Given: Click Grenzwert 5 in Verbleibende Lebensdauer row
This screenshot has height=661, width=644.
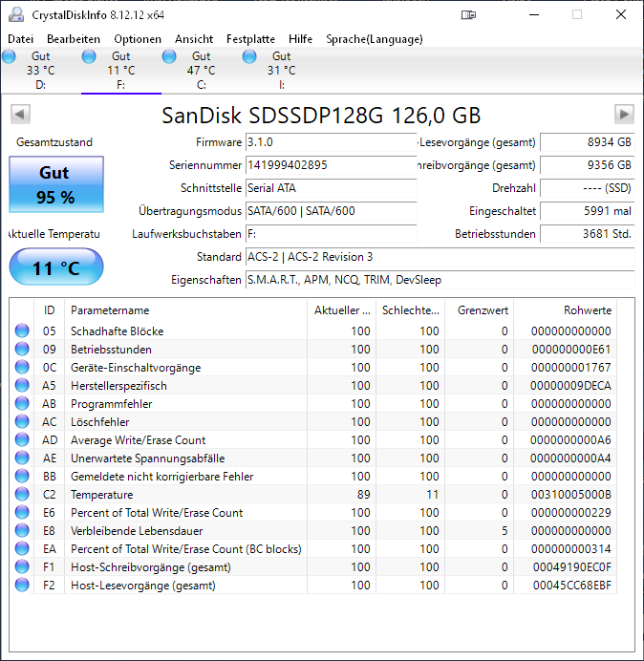Looking at the screenshot, I should (504, 530).
